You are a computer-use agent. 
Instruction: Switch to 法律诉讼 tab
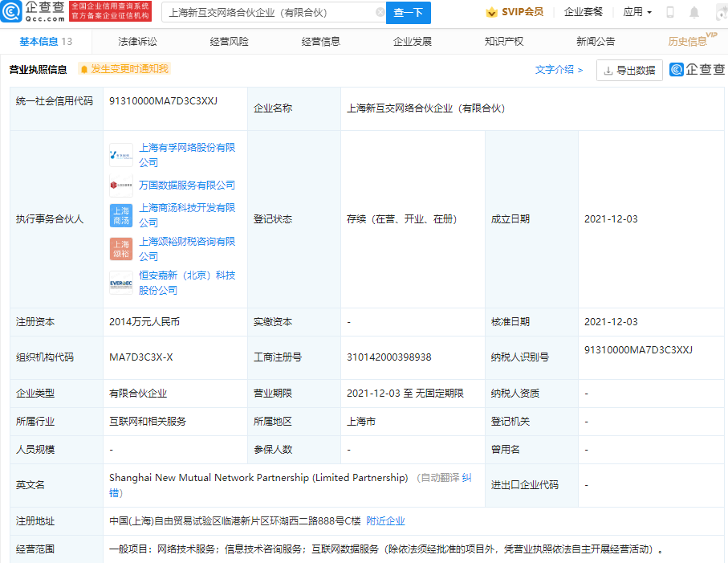[x=137, y=41]
